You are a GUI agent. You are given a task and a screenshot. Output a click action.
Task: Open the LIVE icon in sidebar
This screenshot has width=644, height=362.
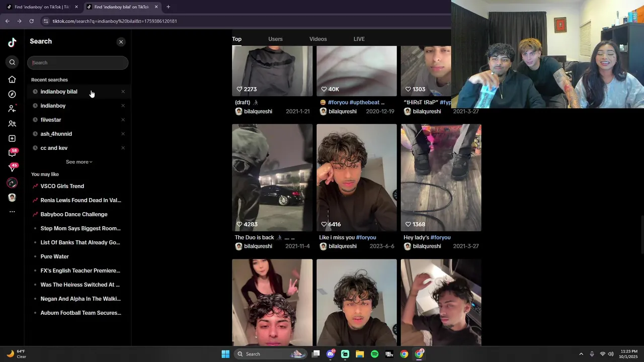click(x=12, y=183)
